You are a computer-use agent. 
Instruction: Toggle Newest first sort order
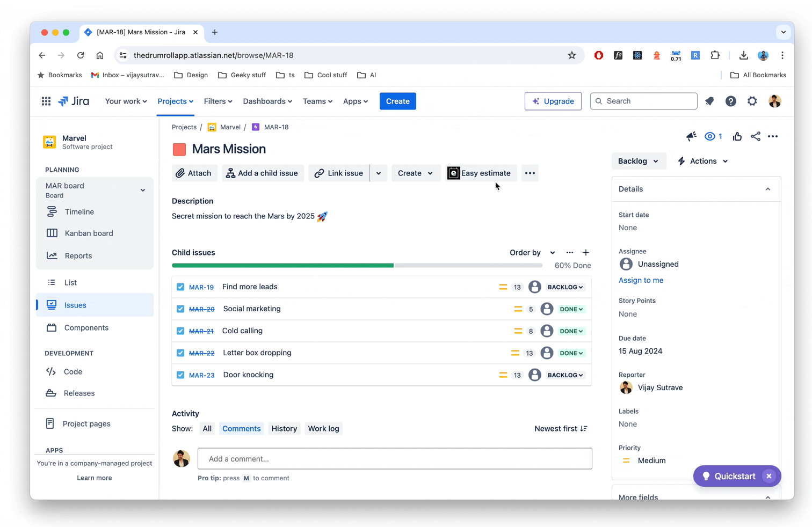561,428
